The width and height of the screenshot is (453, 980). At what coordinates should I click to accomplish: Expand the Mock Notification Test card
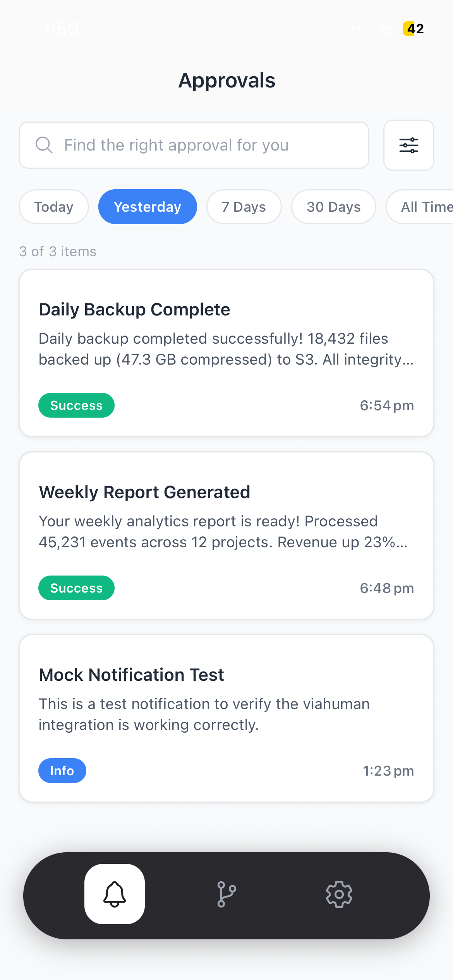(226, 719)
